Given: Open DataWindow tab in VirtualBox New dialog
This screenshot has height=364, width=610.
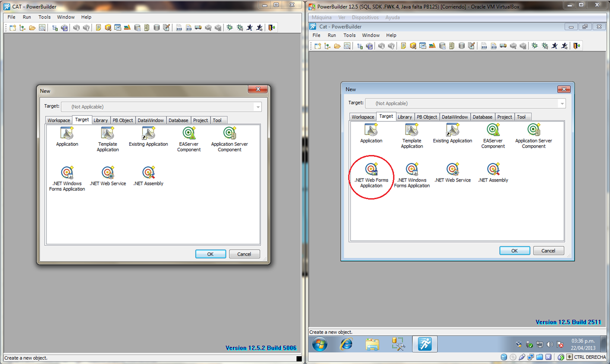Looking at the screenshot, I should pyautogui.click(x=455, y=117).
